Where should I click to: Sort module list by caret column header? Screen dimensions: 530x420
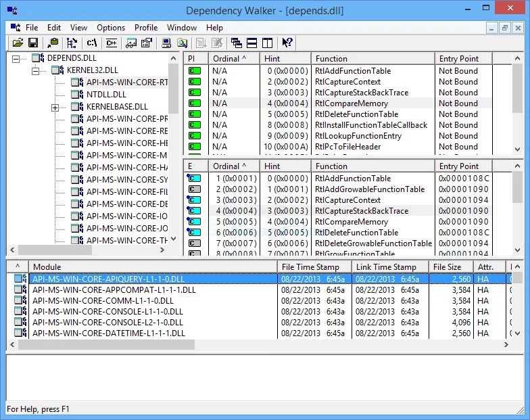18,266
